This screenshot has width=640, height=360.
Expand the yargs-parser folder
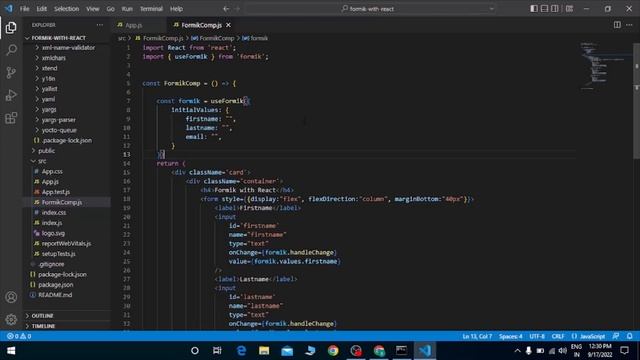(x=59, y=120)
